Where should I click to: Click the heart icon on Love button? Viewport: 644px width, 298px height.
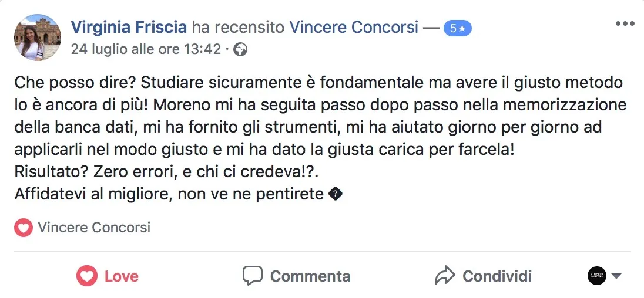pyautogui.click(x=87, y=276)
